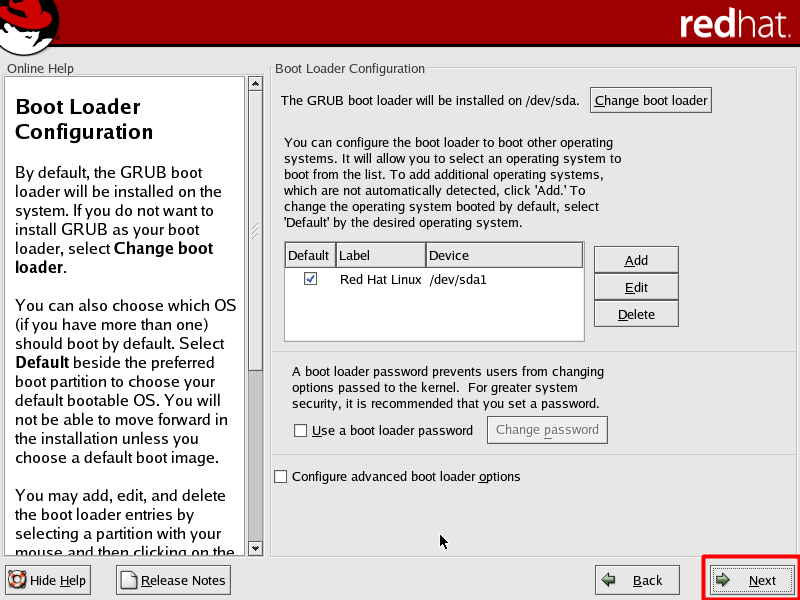Viewport: 800px width, 600px height.
Task: Click the redhat wordmark at top right
Action: [735, 23]
